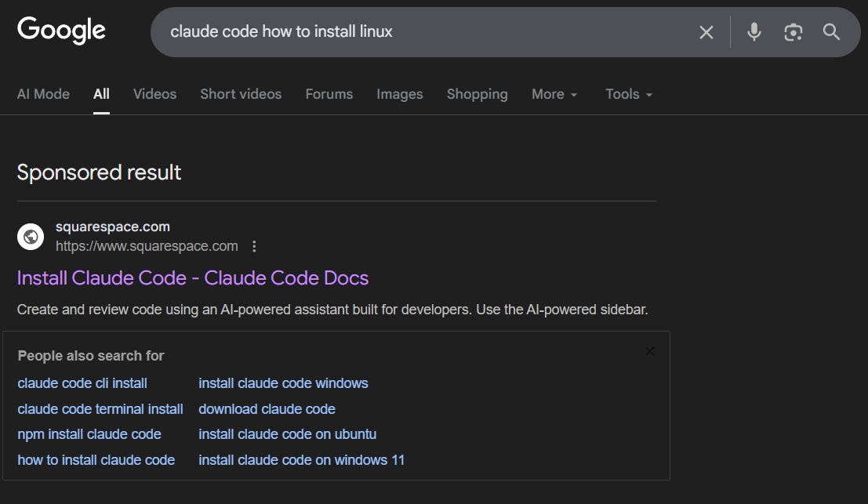Select the Shopping results tab
This screenshot has width=868, height=504.
pyautogui.click(x=477, y=94)
